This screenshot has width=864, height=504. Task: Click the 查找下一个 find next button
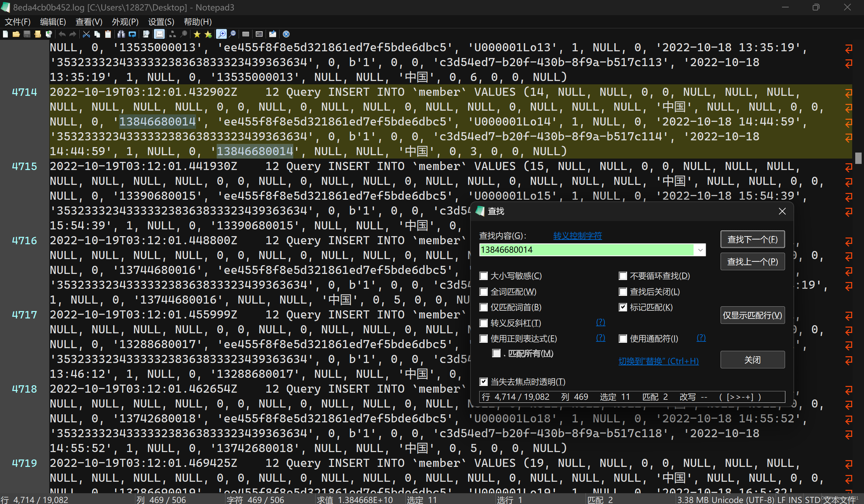pos(752,239)
